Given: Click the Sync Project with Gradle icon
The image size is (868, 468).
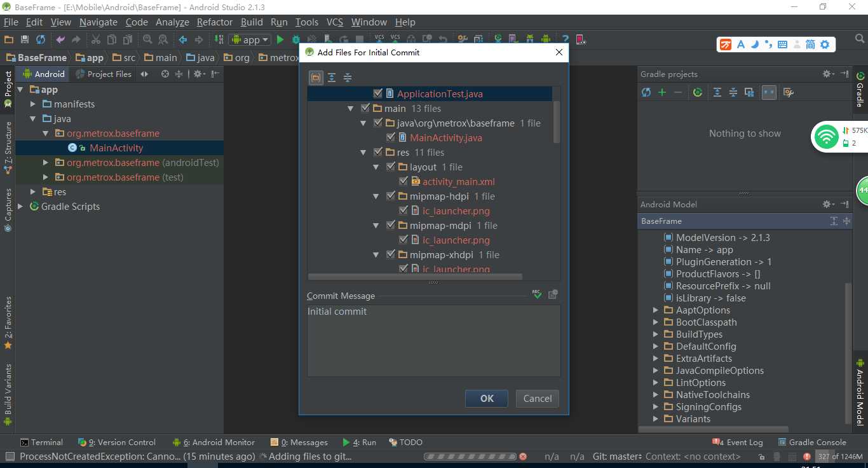Looking at the screenshot, I should point(498,39).
